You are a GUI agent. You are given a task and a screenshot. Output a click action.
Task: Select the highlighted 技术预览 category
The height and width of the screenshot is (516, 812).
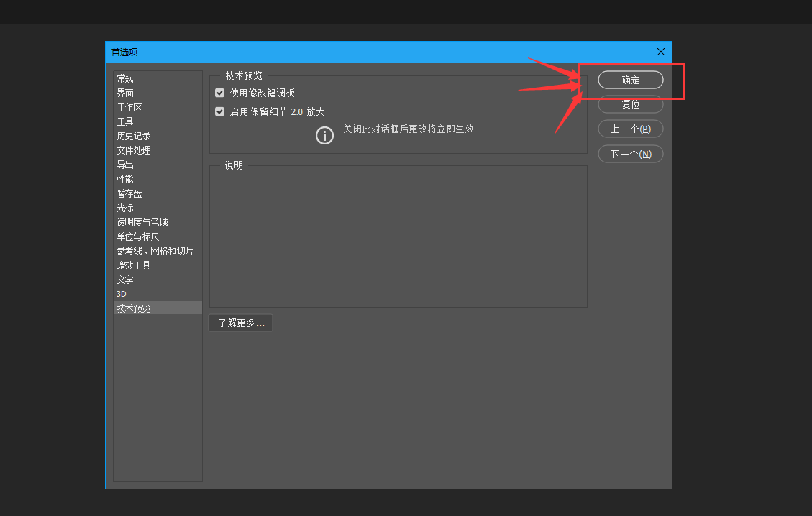point(158,308)
